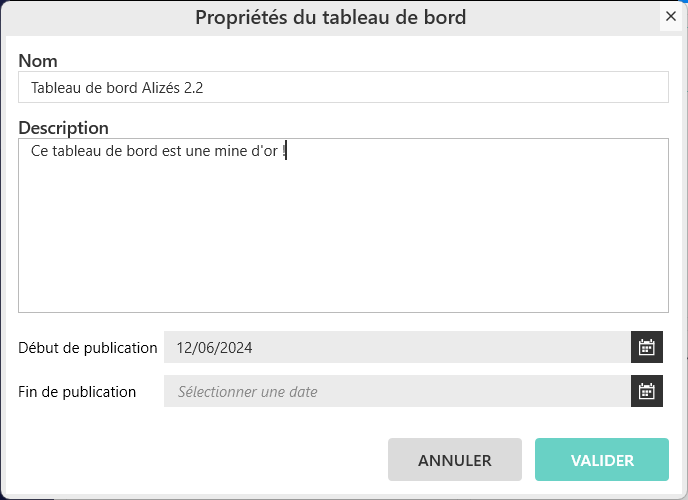Screen dimensions: 688x500
Task: Select the Début de publication date field
Action: click(x=397, y=348)
